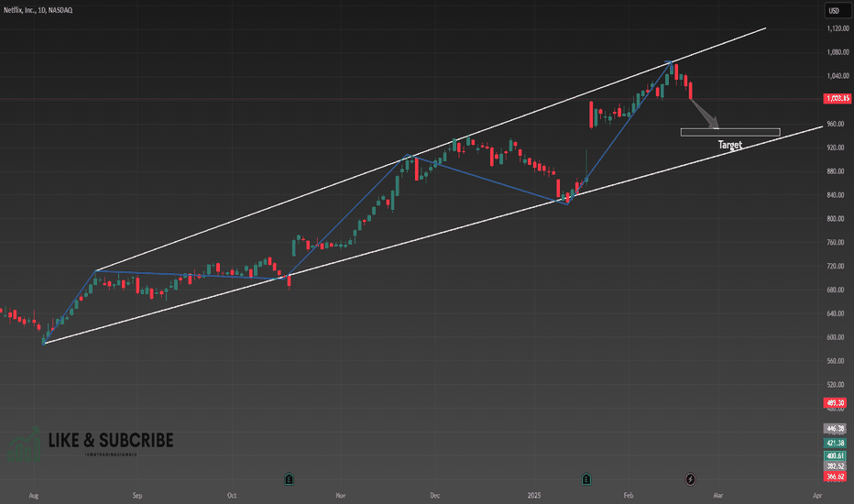Click the red 366.62 price label
This screenshot has width=854, height=504.
pos(835,477)
